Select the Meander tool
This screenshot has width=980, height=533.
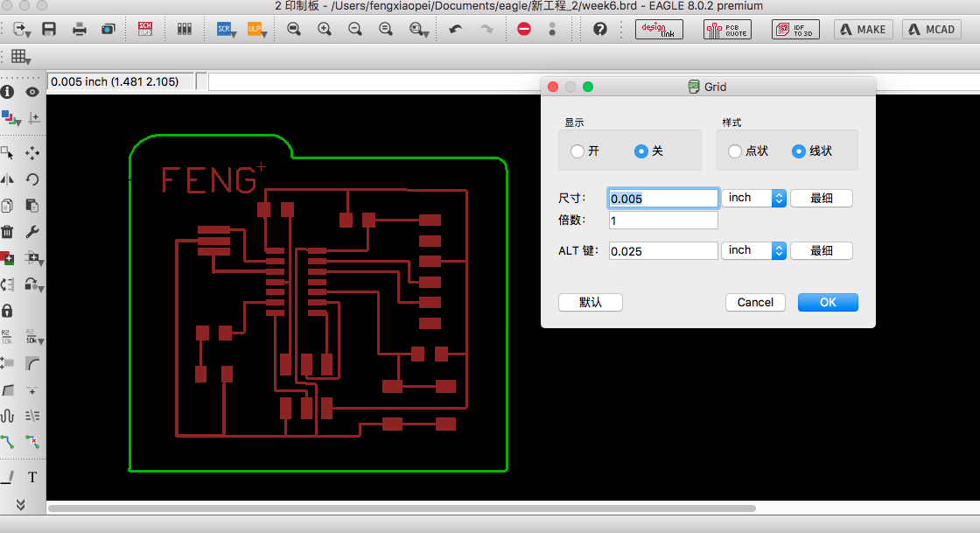pos(8,416)
